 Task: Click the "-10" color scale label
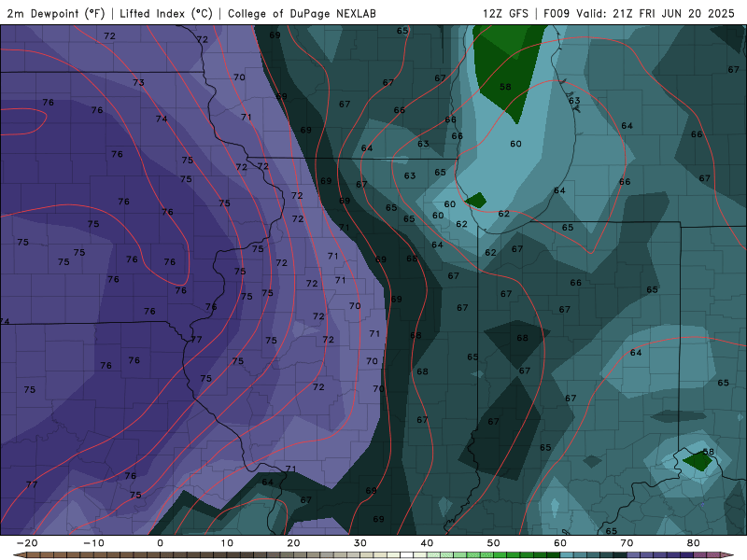[x=93, y=543]
